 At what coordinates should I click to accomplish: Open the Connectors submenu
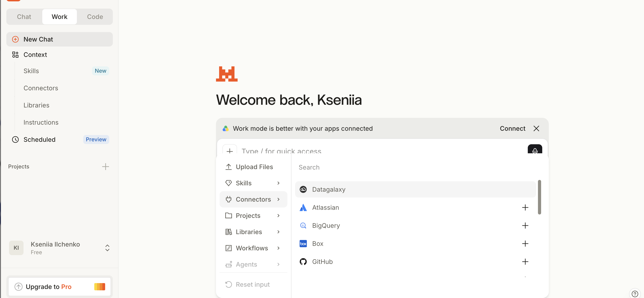(x=253, y=199)
